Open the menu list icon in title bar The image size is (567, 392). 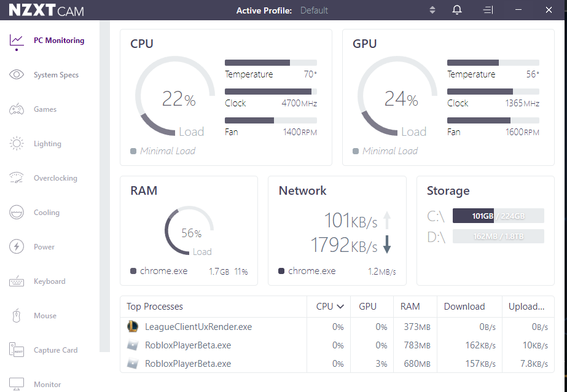(488, 10)
